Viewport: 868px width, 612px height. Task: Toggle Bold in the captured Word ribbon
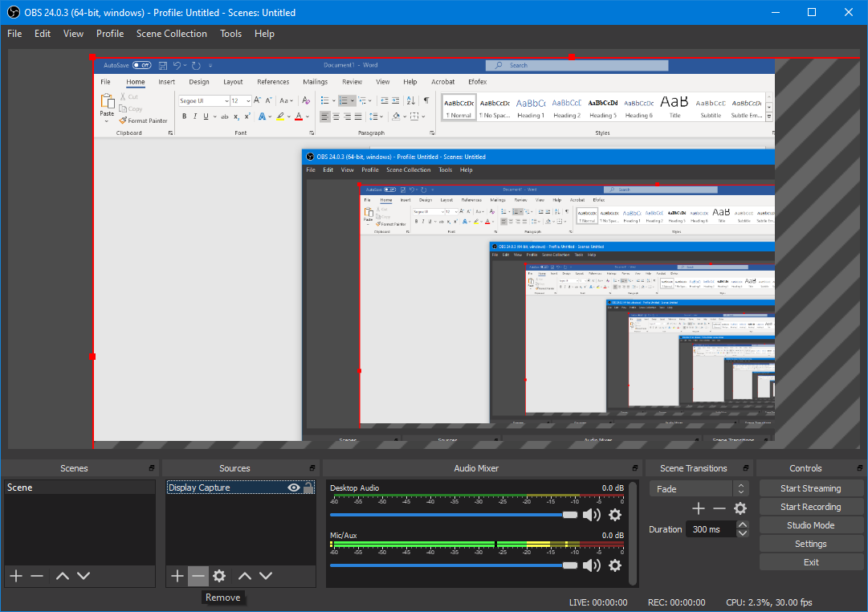pos(185,116)
